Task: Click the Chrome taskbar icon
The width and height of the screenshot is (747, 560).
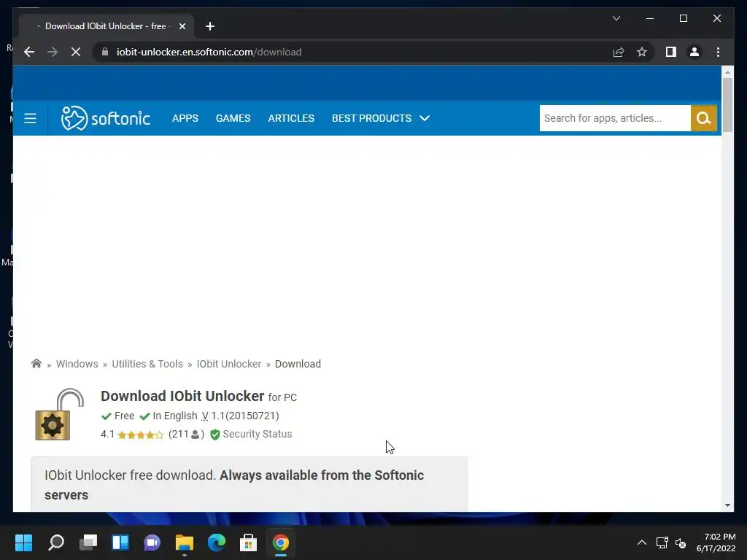Action: pos(281,542)
